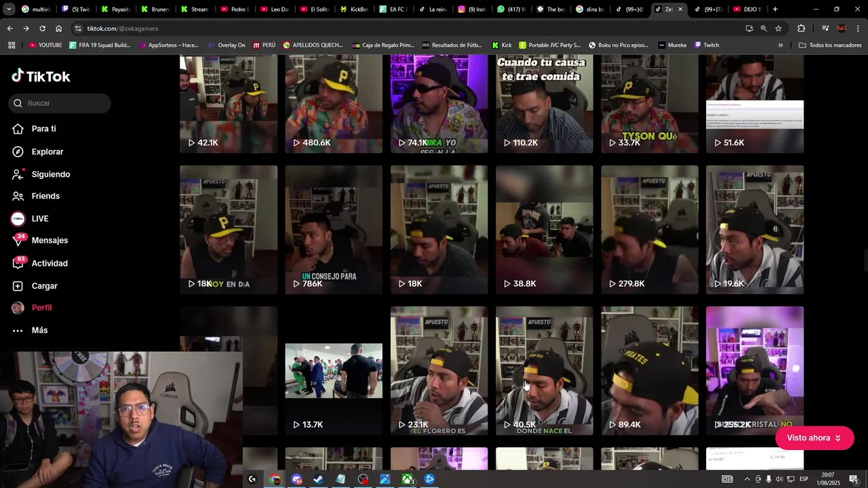This screenshot has height=488, width=868.
Task: Open the Chrome apps grid icon
Action: 12,45
